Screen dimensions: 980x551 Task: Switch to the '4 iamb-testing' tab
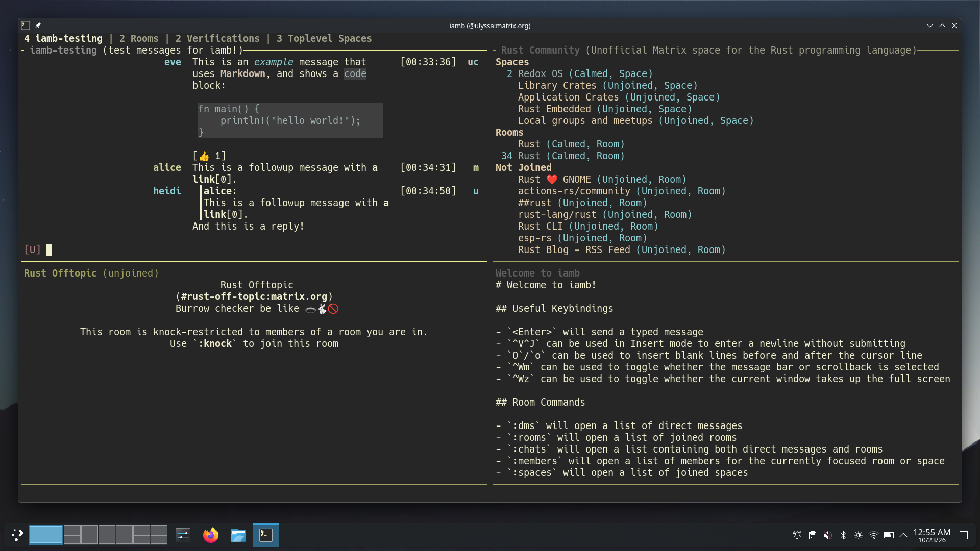[x=63, y=39]
